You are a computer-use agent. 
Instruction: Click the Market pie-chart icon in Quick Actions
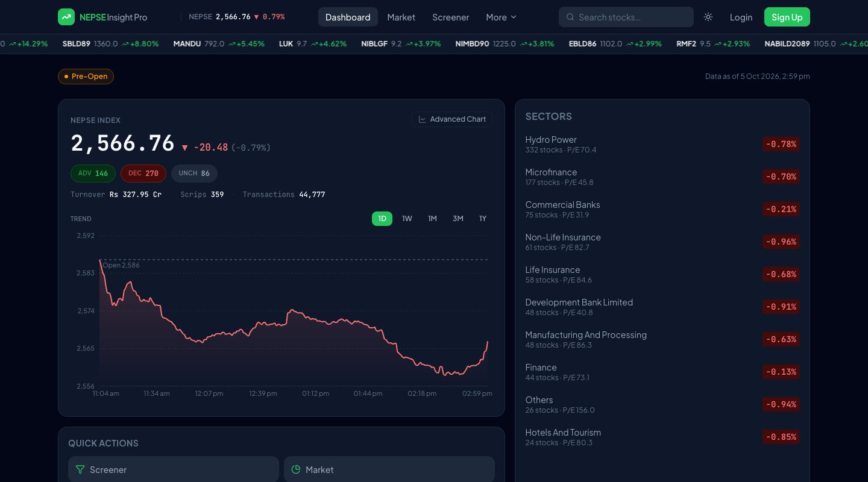point(296,469)
